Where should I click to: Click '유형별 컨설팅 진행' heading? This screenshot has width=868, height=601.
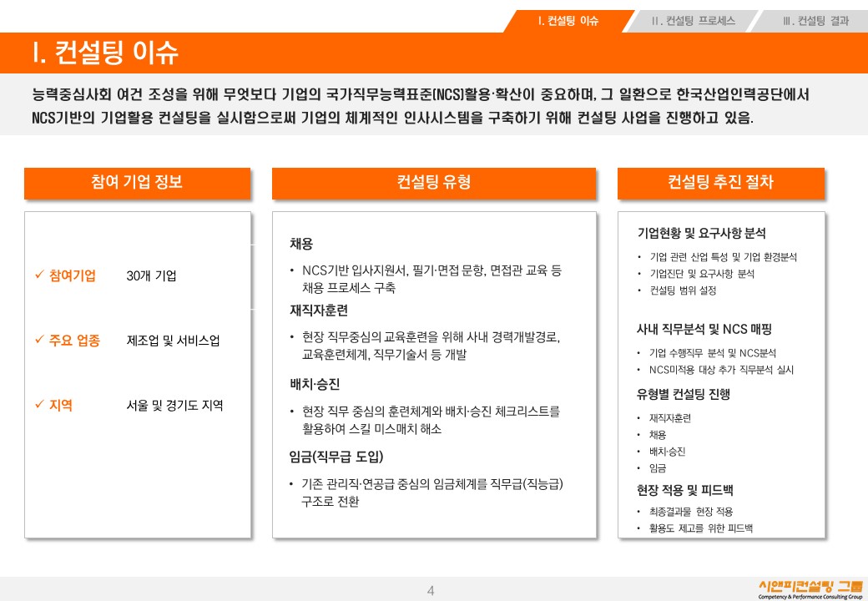pos(683,394)
